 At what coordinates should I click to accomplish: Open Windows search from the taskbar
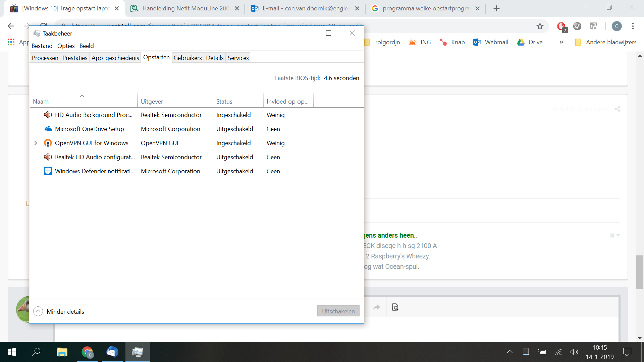(36, 352)
